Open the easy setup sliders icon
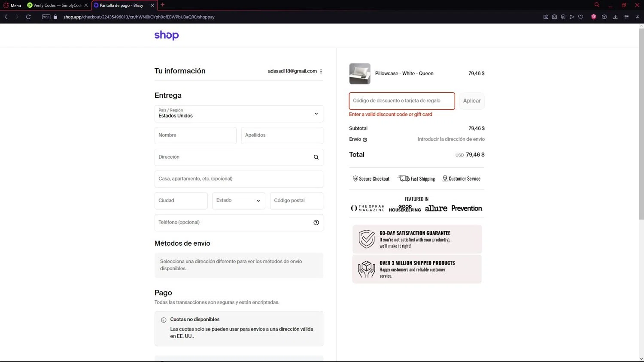 point(626,17)
